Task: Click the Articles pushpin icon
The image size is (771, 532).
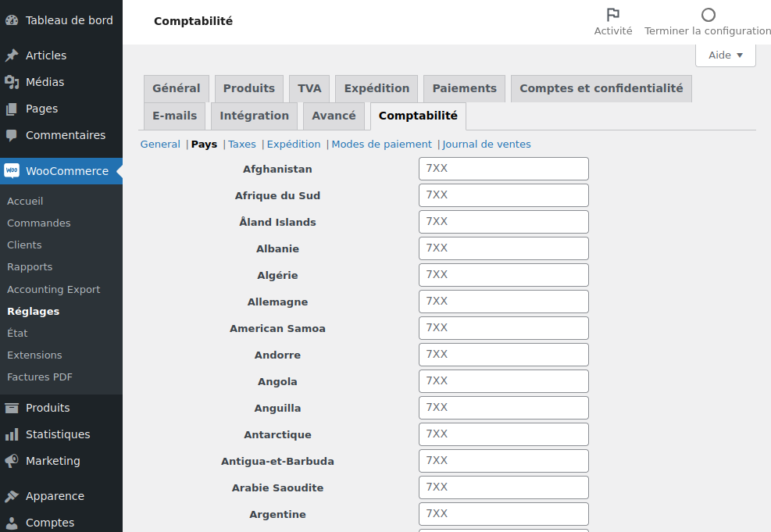Action: tap(12, 55)
